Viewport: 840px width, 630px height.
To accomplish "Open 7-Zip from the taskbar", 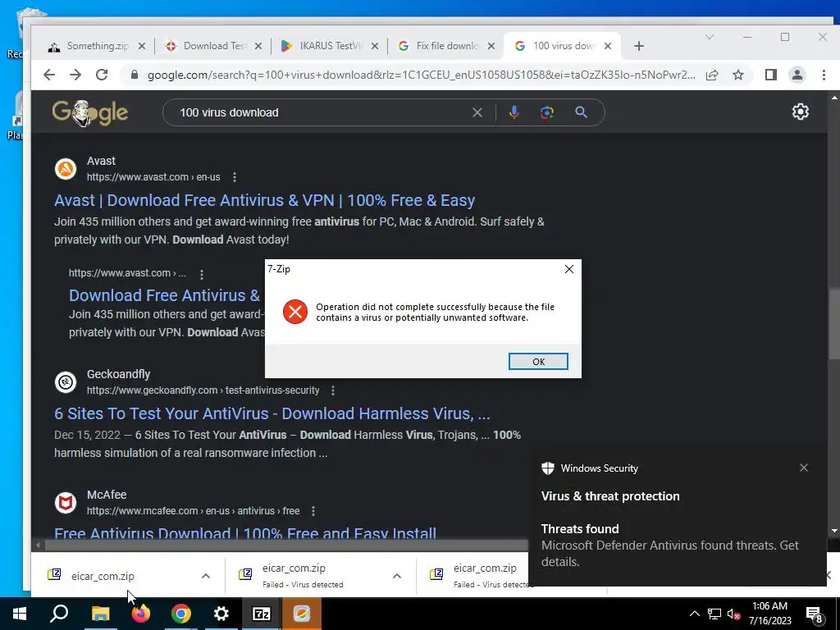I will tap(262, 614).
